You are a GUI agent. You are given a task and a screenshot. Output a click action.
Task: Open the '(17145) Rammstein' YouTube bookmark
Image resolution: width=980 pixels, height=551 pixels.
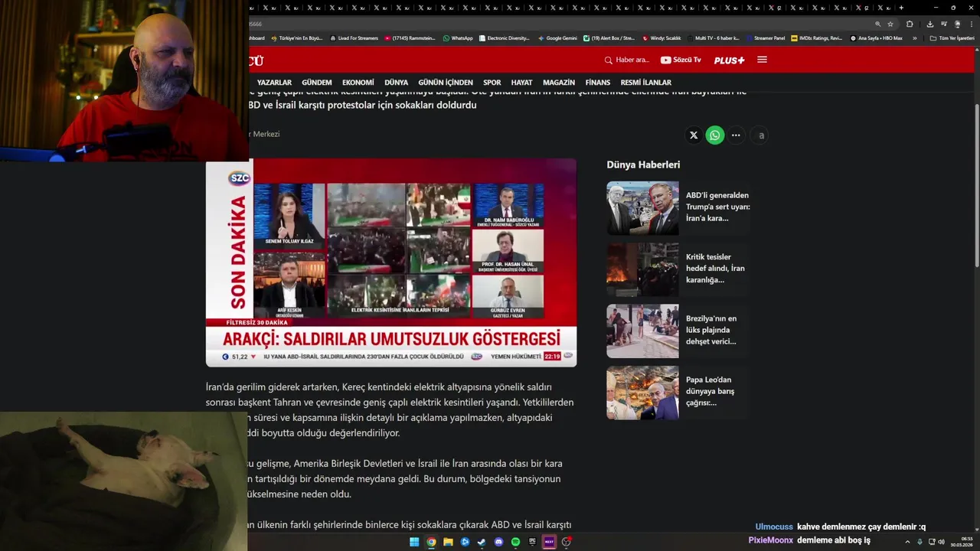tap(410, 37)
